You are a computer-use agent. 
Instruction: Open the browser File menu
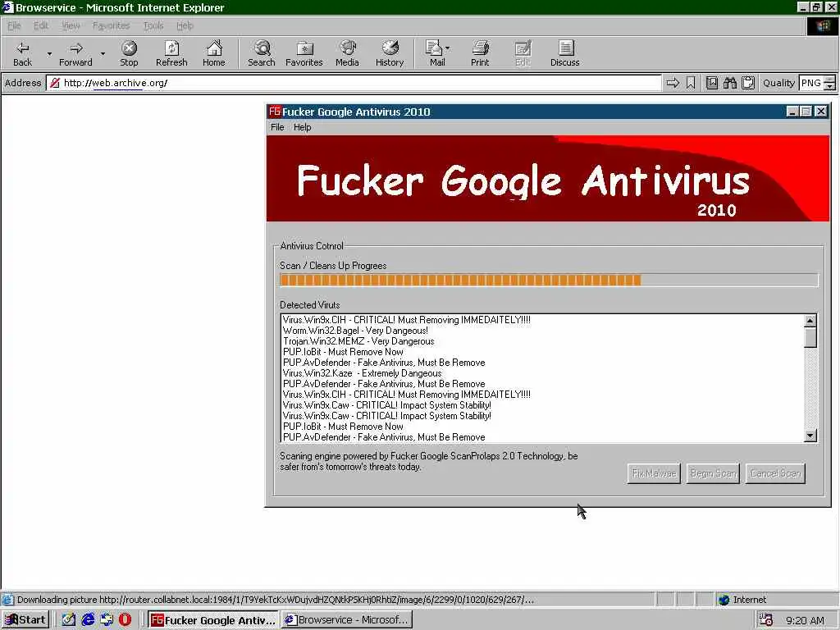pyautogui.click(x=14, y=25)
